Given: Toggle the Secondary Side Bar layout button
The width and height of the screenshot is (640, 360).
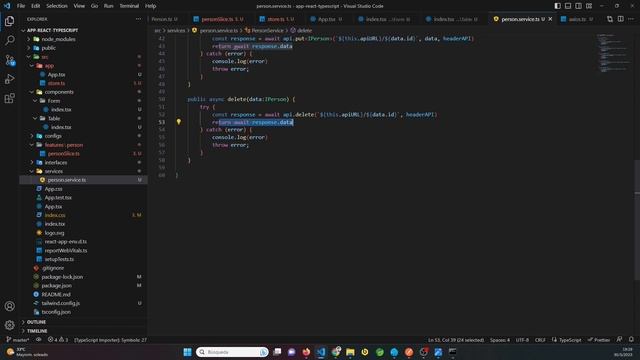Looking at the screenshot, I should [578, 6].
